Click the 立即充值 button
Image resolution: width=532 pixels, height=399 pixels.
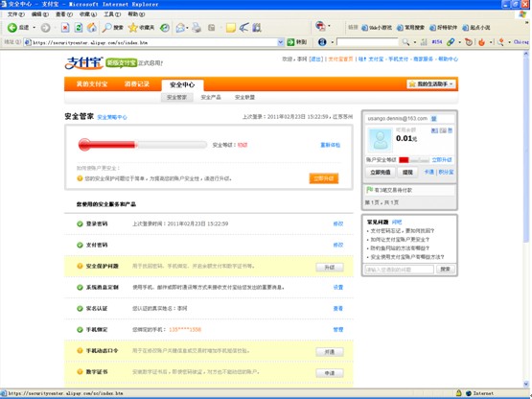tap(380, 172)
